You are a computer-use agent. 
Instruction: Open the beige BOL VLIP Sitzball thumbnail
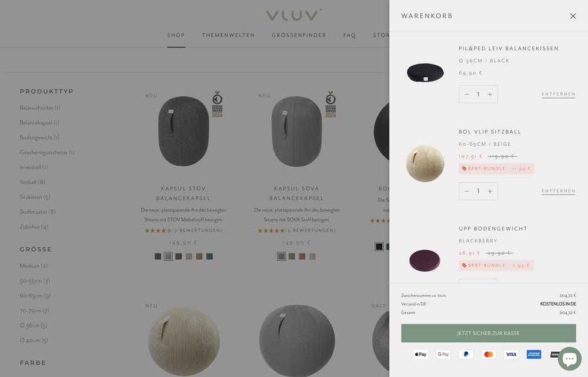[x=425, y=164]
